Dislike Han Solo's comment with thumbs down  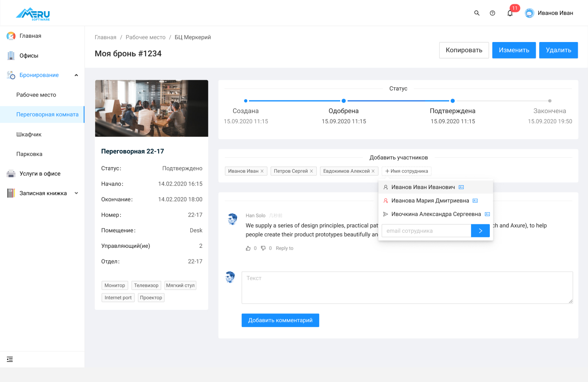pyautogui.click(x=263, y=248)
